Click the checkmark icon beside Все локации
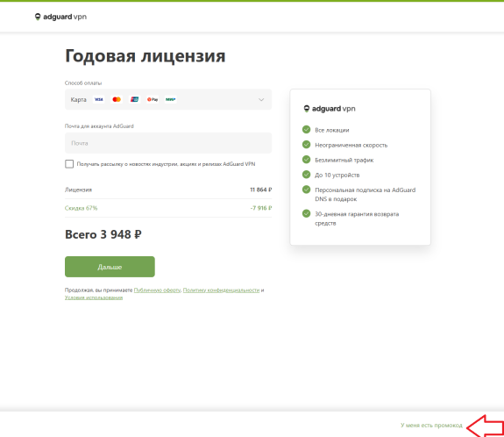 [x=306, y=129]
